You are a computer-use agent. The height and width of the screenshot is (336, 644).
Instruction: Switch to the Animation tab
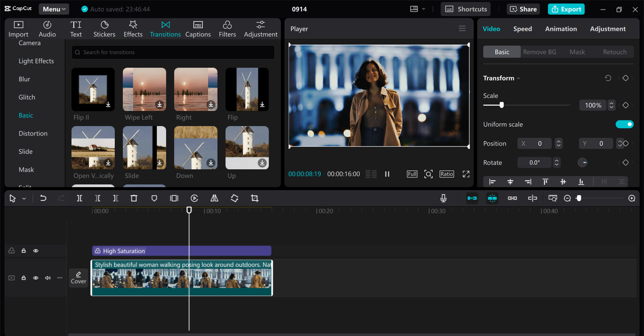[561, 29]
